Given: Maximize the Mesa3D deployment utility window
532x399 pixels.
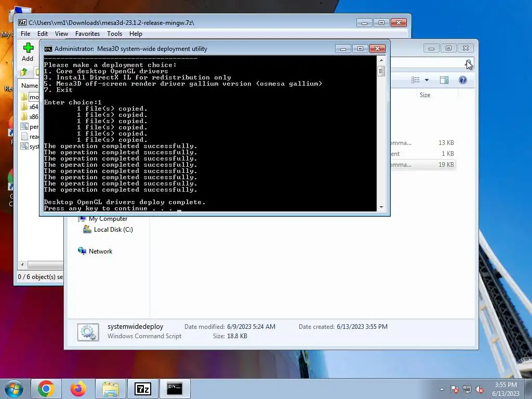Looking at the screenshot, I should [360, 49].
